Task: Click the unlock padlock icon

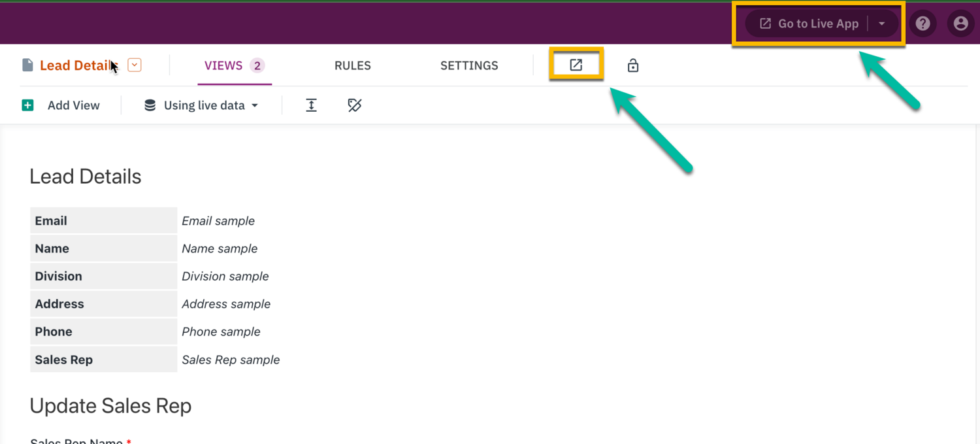Action: (x=632, y=65)
